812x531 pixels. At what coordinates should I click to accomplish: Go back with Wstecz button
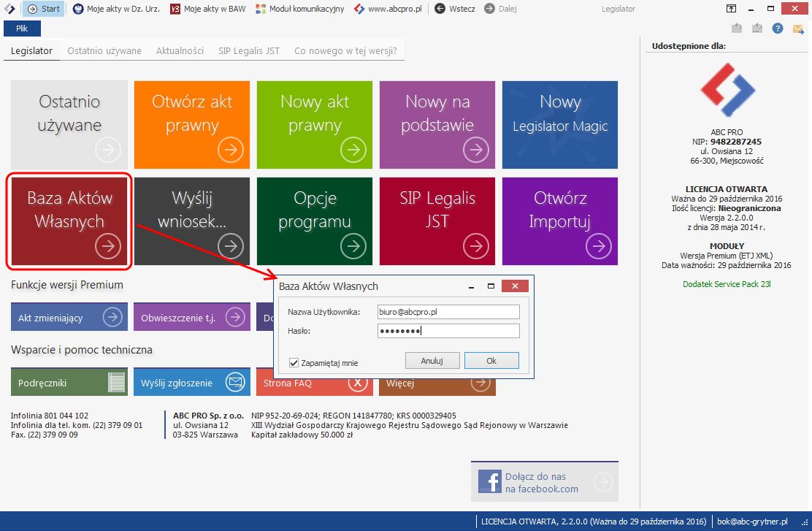[x=455, y=9]
